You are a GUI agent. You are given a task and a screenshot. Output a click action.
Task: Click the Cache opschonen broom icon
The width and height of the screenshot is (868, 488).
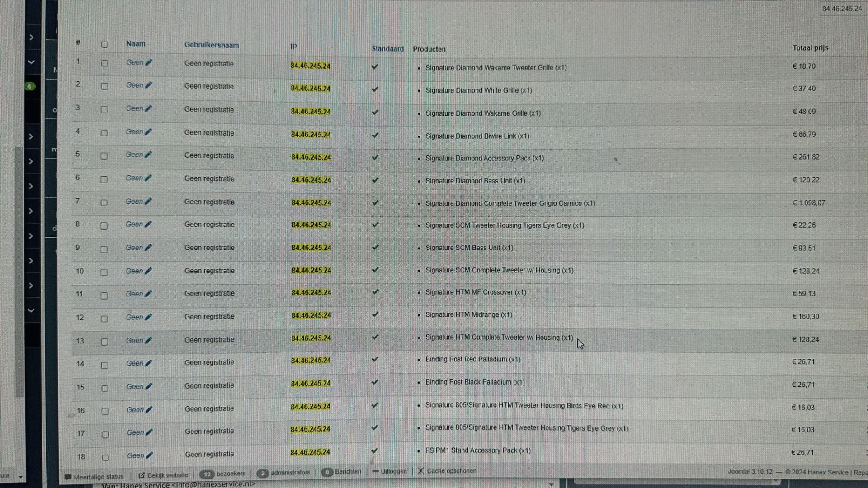pyautogui.click(x=420, y=471)
